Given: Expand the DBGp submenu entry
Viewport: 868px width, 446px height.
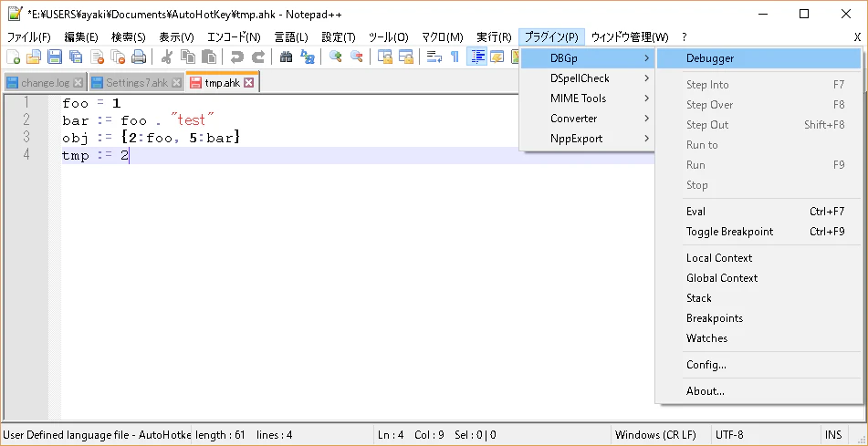Looking at the screenshot, I should coord(588,58).
